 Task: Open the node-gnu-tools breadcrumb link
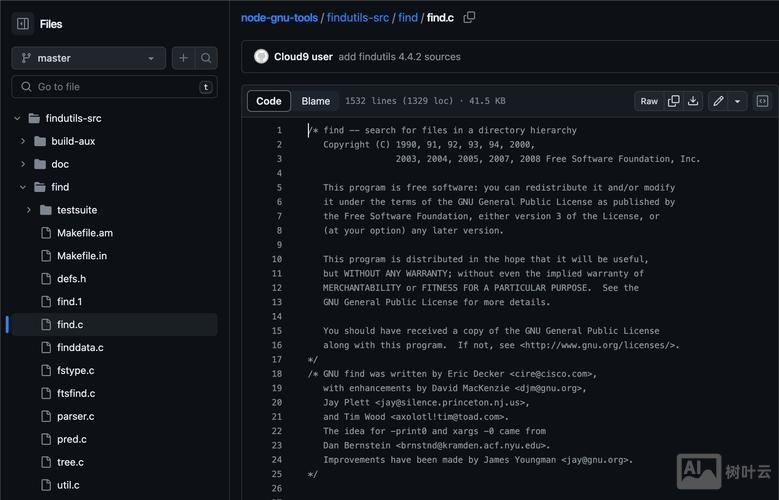click(279, 17)
